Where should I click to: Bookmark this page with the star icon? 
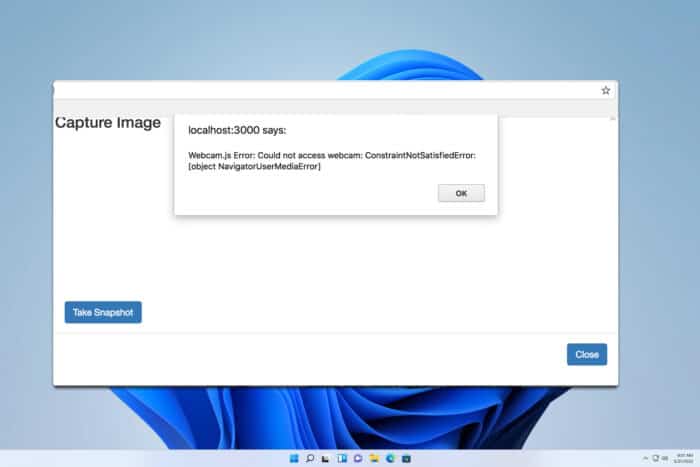coord(605,91)
